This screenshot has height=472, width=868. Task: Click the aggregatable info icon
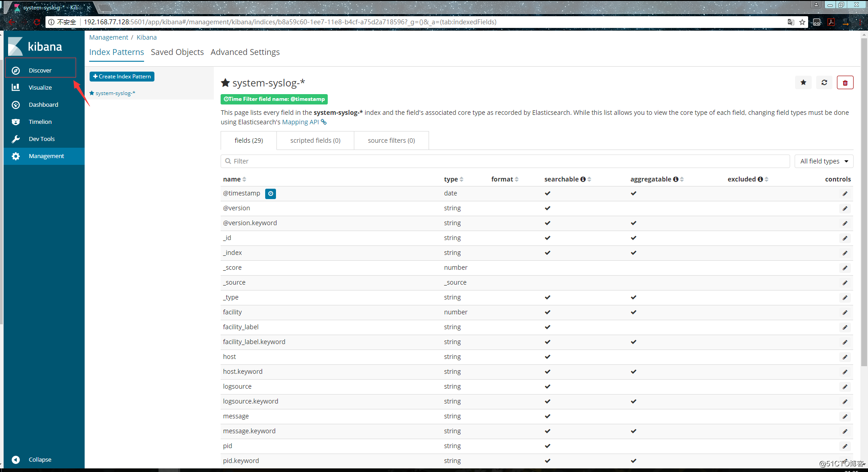coord(676,179)
